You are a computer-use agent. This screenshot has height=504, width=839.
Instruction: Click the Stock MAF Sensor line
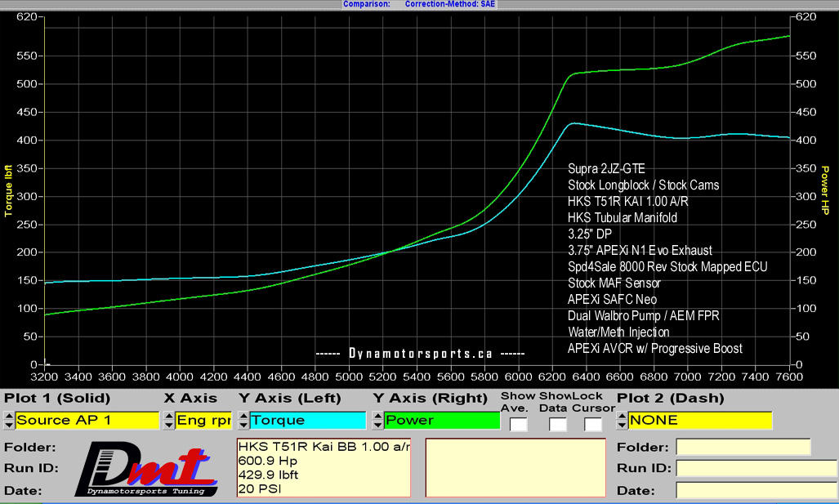[614, 283]
